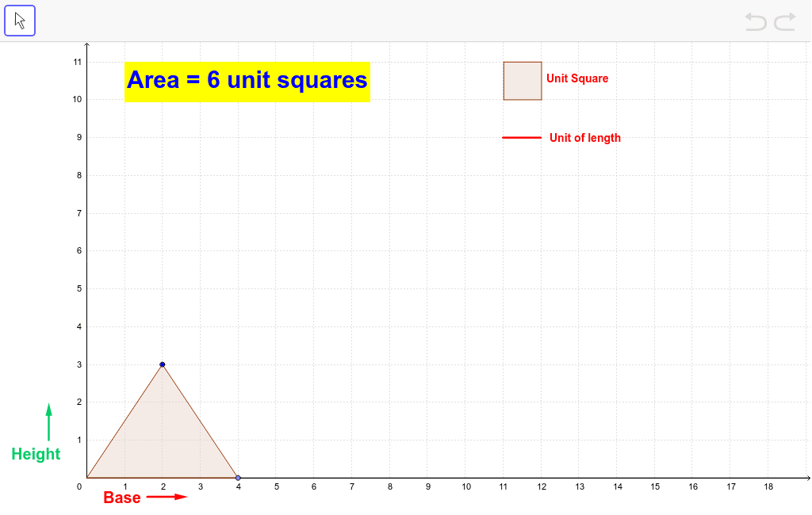Click x-axis tick label 15
This screenshot has height=515, width=812.
tap(655, 486)
